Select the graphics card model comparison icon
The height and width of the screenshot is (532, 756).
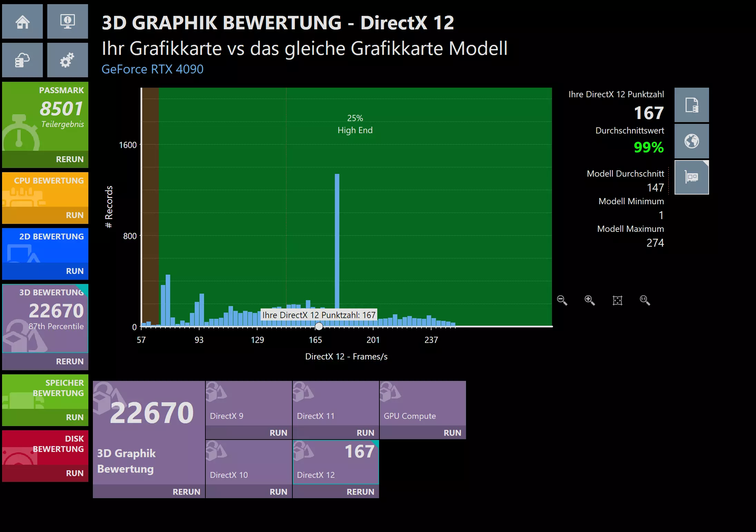tap(691, 177)
